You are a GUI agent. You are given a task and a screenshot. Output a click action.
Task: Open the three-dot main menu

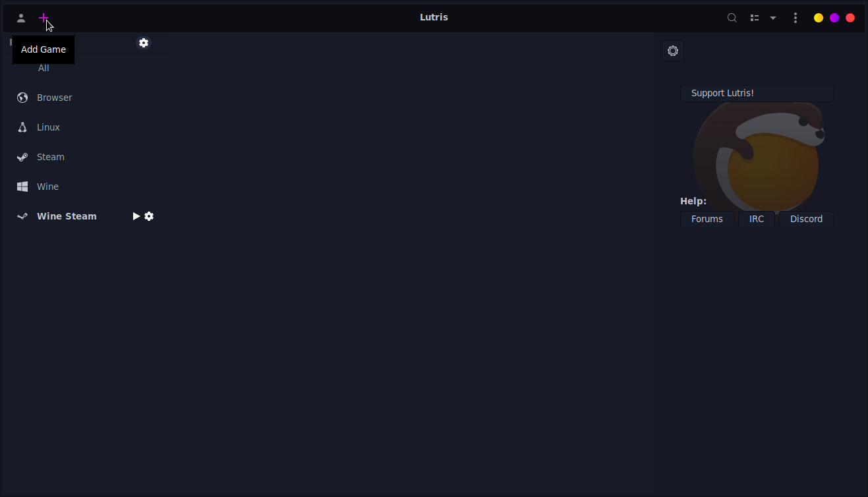796,18
